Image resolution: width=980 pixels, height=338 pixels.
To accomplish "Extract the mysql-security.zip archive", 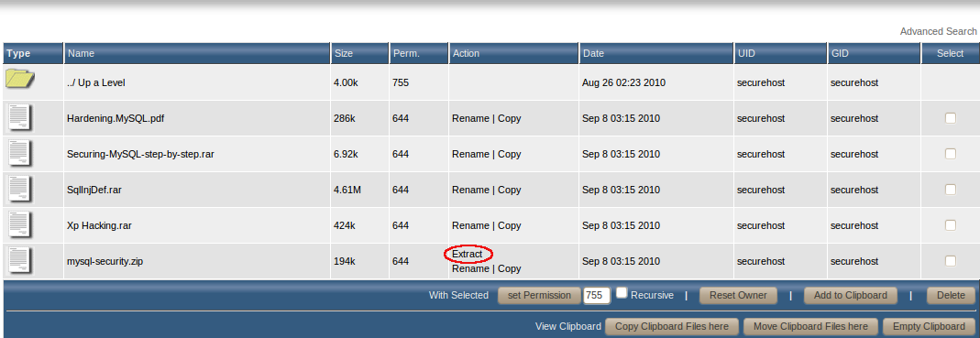I will [468, 255].
